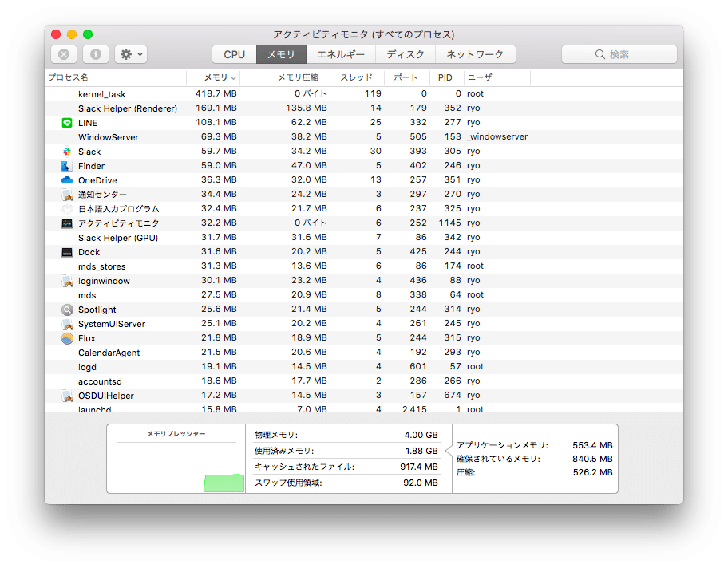Image resolution: width=728 pixels, height=568 pixels.
Task: Select the logd process row
Action: 364,367
